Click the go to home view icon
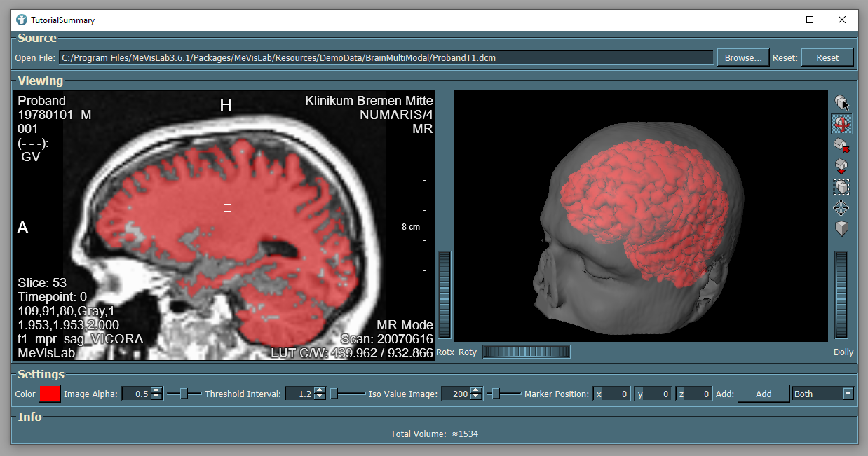 pyautogui.click(x=841, y=145)
